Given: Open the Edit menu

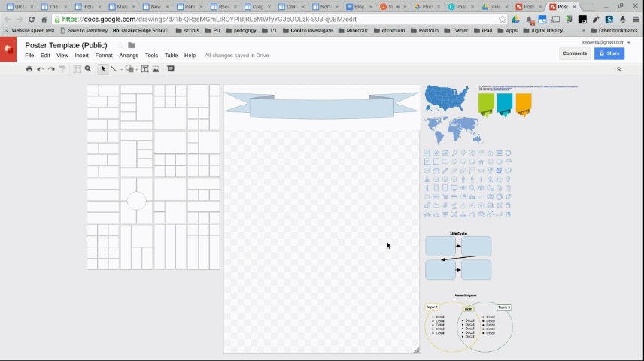Looking at the screenshot, I should [x=45, y=56].
